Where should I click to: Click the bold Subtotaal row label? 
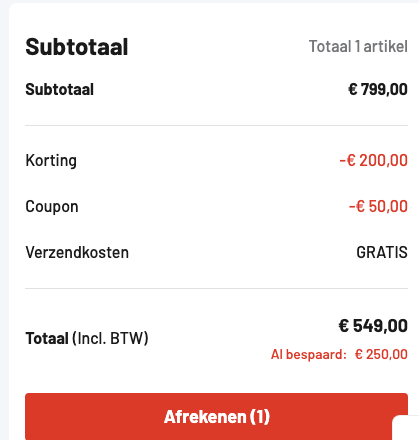[x=60, y=89]
